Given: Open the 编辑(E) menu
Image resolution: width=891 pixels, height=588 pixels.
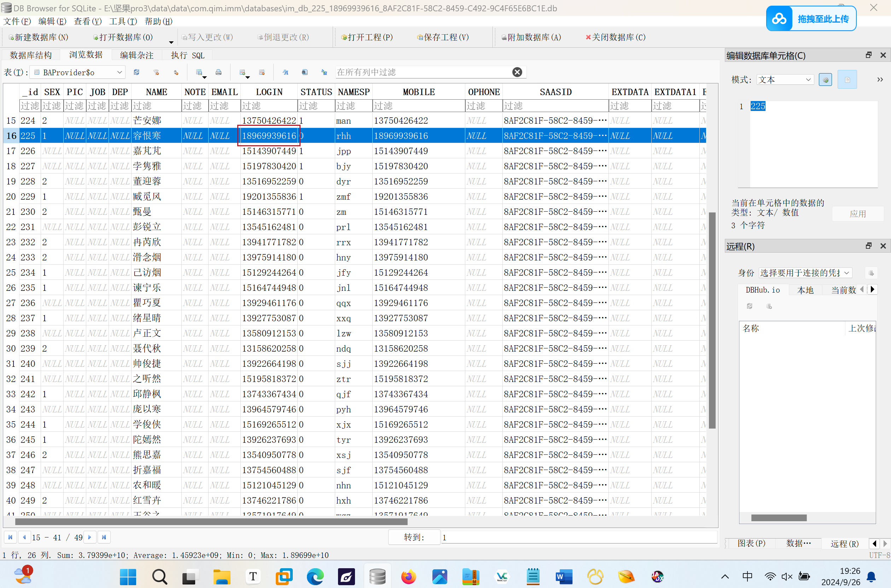Looking at the screenshot, I should coord(53,21).
